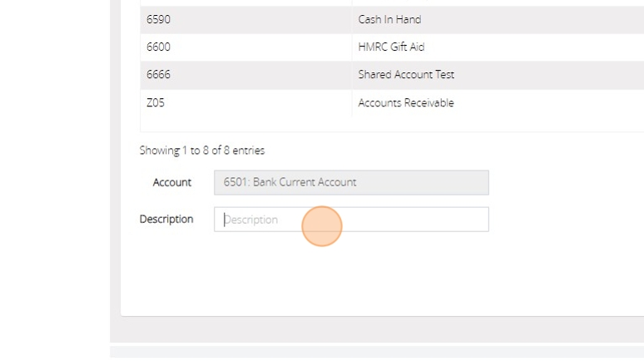
Task: Choose the Accounts Receivable account name
Action: 406,103
